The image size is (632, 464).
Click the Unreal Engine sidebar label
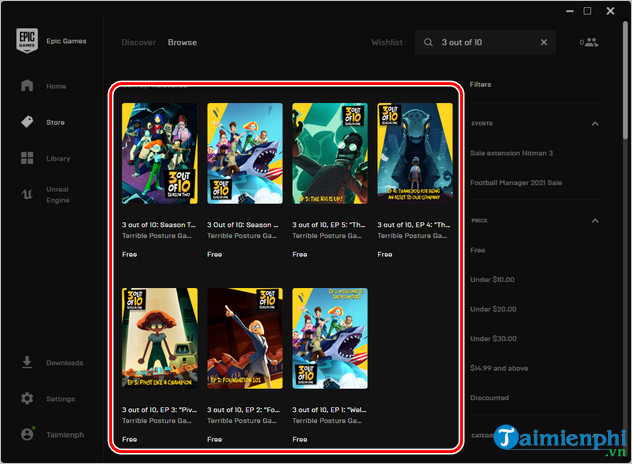click(x=58, y=195)
